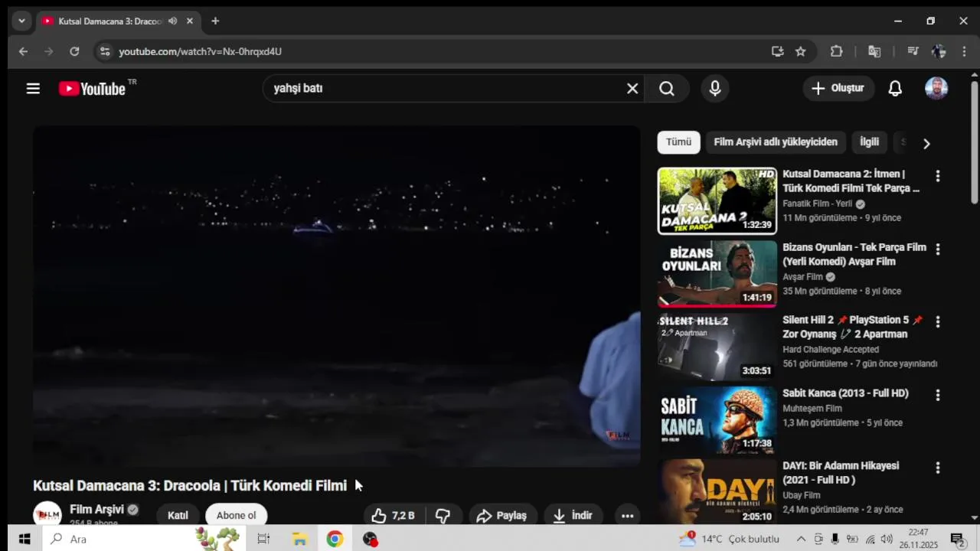Image resolution: width=980 pixels, height=551 pixels.
Task: Open the Windows Start menu
Action: 24,540
